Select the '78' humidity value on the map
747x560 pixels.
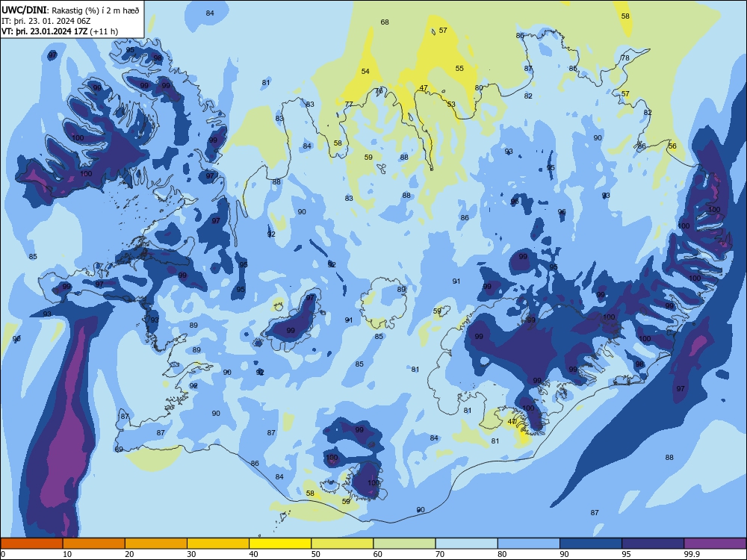(x=625, y=58)
